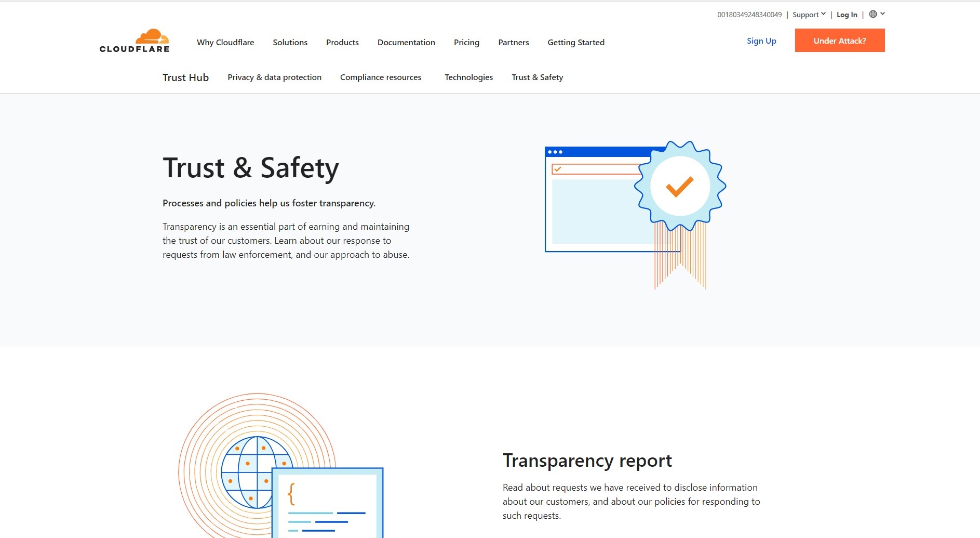This screenshot has width=980, height=538.
Task: Open the globe language selector icon
Action: click(x=874, y=14)
